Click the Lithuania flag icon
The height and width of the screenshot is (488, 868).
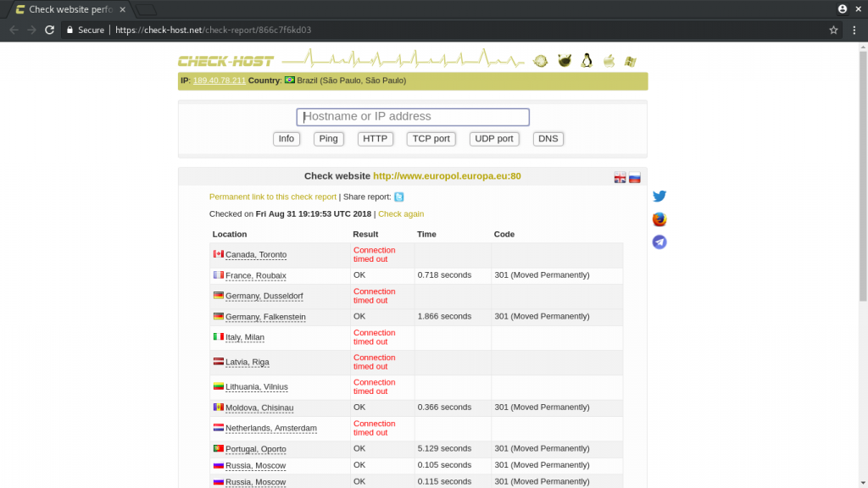tap(219, 386)
